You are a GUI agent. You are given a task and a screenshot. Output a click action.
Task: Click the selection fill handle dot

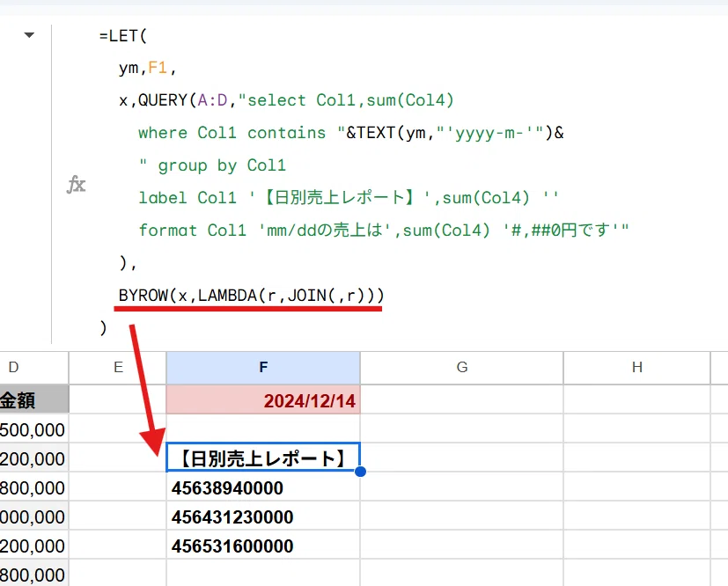[360, 472]
